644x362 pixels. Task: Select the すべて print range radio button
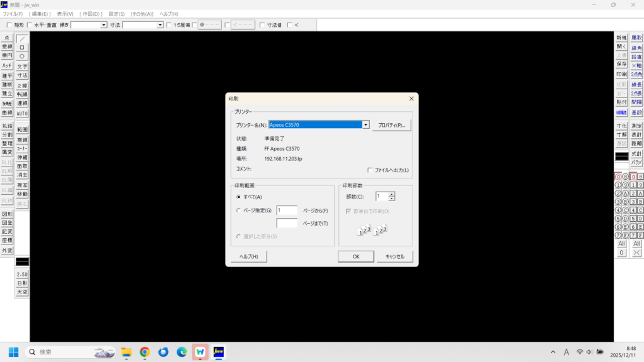tap(238, 197)
